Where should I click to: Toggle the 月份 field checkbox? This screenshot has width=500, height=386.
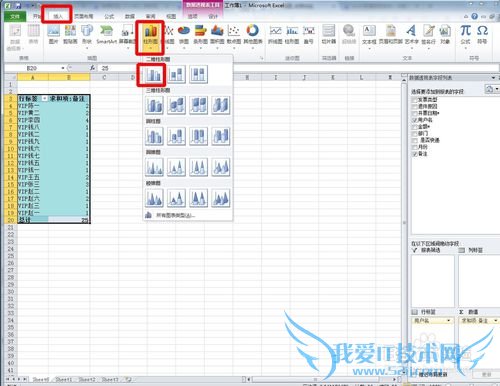tap(415, 147)
